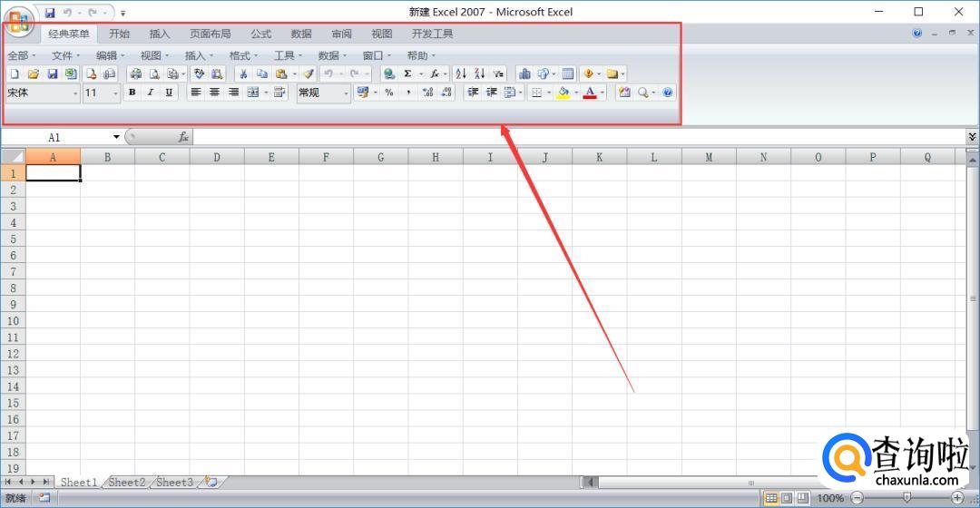Open the 公式 ribbon tab
This screenshot has height=508, width=980.
pyautogui.click(x=261, y=34)
